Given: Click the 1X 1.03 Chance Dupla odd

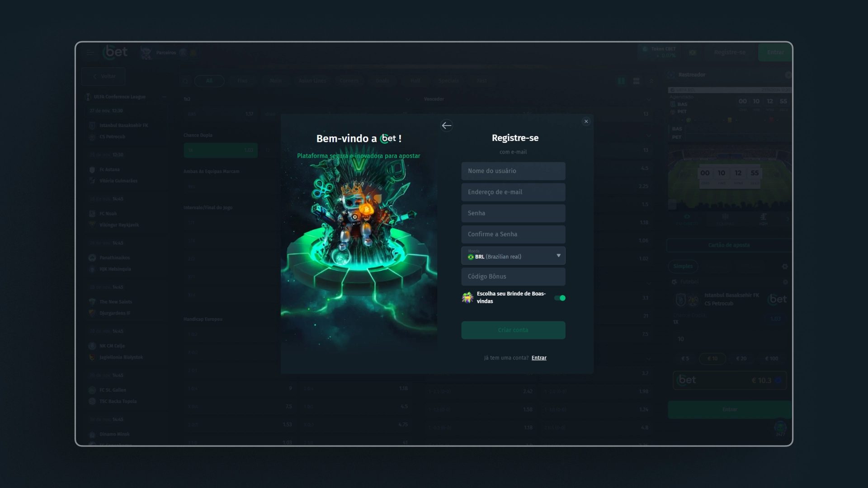Looking at the screenshot, I should [221, 150].
